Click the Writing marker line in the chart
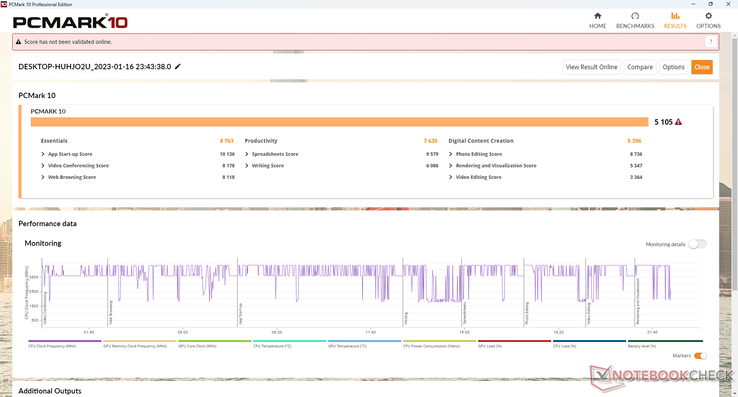This screenshot has width=738, height=397. coord(403,292)
